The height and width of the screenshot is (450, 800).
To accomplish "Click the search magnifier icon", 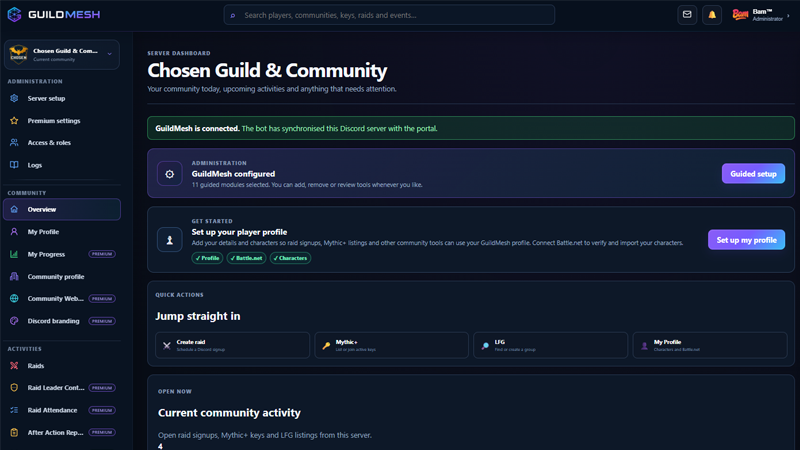I will click(x=233, y=15).
